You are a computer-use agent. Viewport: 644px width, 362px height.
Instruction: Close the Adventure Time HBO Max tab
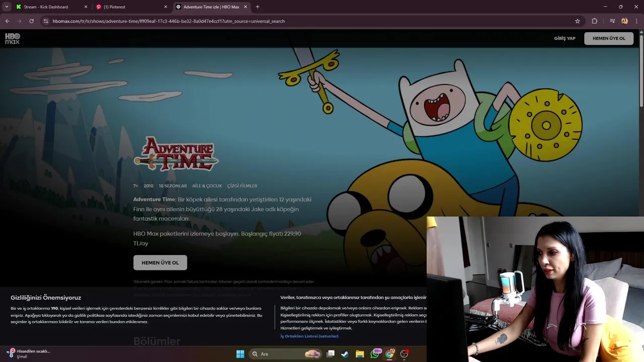click(x=246, y=7)
